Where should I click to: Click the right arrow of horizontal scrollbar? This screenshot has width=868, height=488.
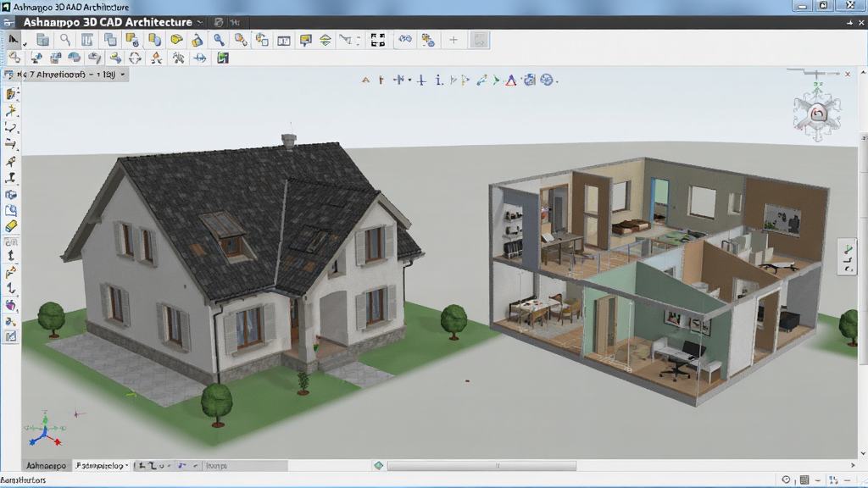point(853,466)
